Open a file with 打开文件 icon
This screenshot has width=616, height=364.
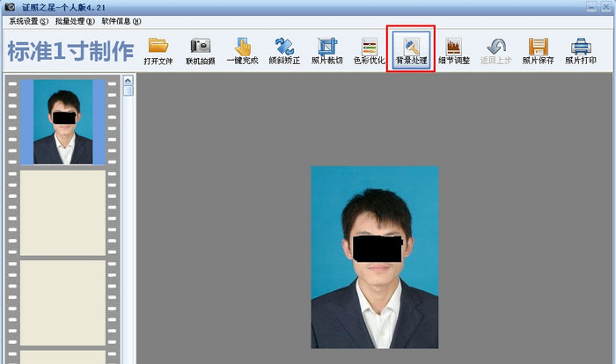[x=158, y=51]
